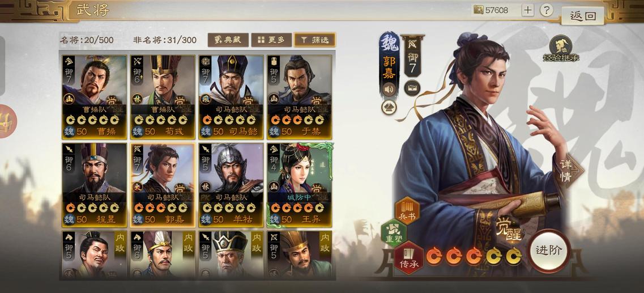
Task: Expand the upward arrow below the speaker icon
Action: 389,107
